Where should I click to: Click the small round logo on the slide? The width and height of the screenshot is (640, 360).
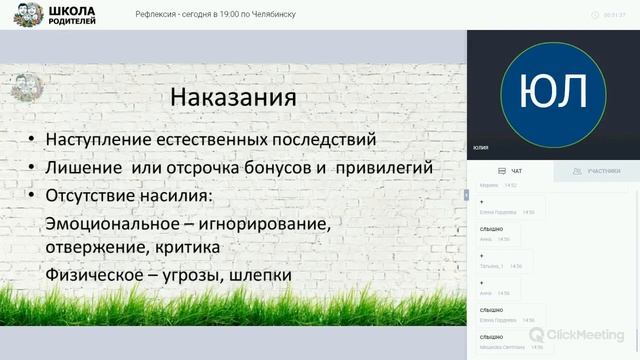click(x=27, y=87)
